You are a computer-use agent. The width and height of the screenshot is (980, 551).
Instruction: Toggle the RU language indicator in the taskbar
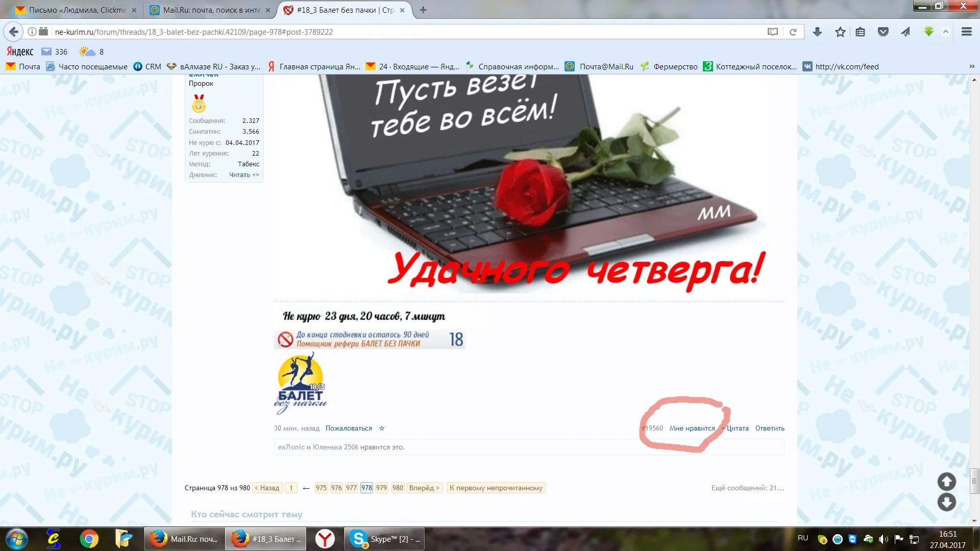[802, 538]
